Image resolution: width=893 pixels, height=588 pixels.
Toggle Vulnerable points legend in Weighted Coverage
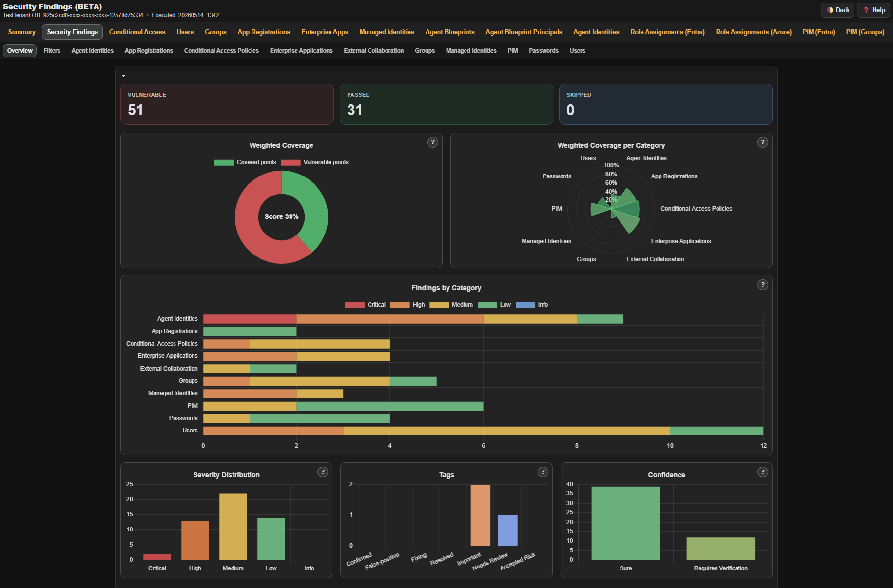pyautogui.click(x=315, y=162)
